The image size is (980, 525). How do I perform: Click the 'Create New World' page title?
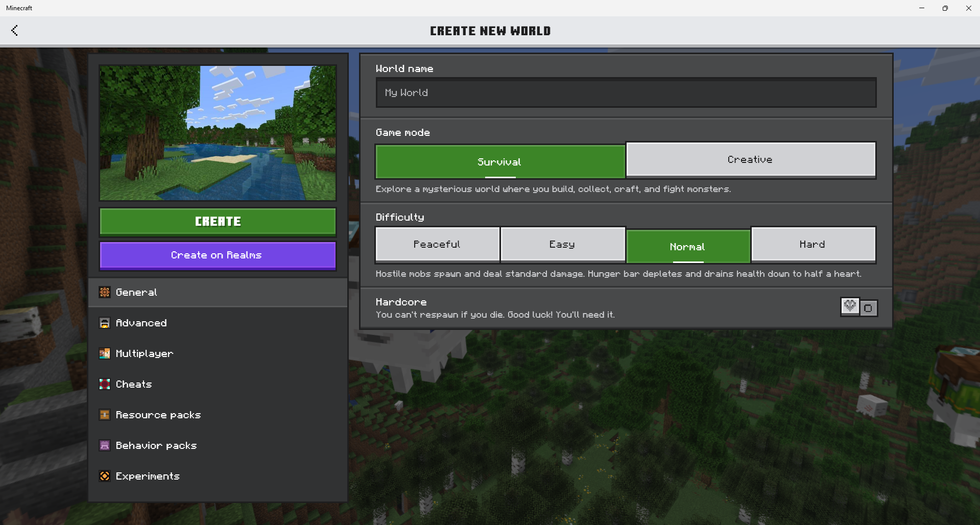tap(490, 31)
